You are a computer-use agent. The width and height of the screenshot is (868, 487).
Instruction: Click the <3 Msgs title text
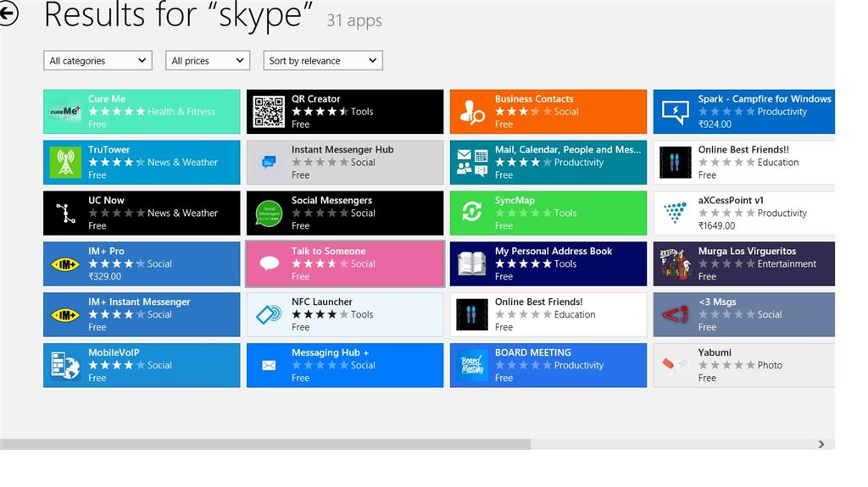click(x=717, y=302)
